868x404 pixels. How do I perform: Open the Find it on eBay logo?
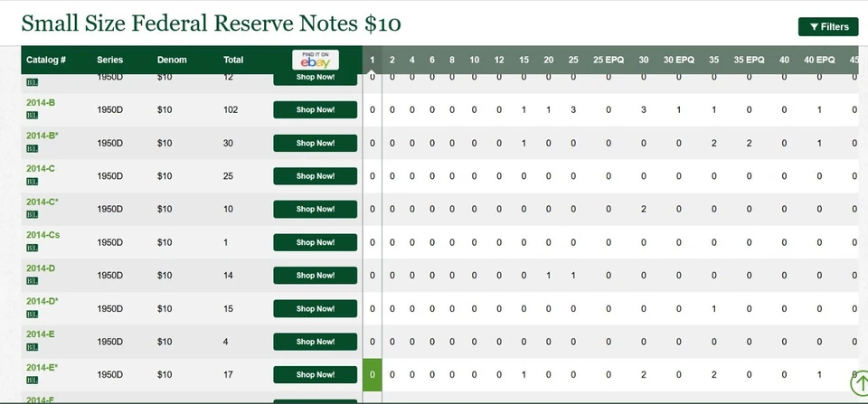click(316, 60)
